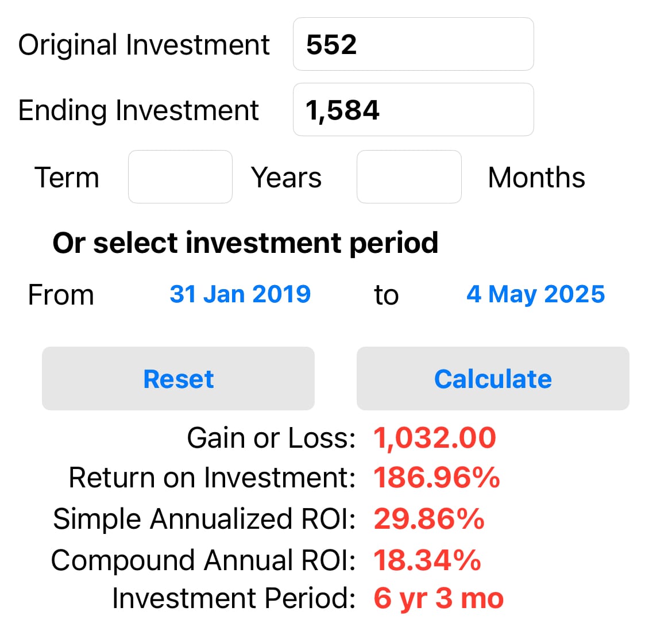Click the Ending Investment input field
The width and height of the screenshot is (672, 619).
(413, 109)
